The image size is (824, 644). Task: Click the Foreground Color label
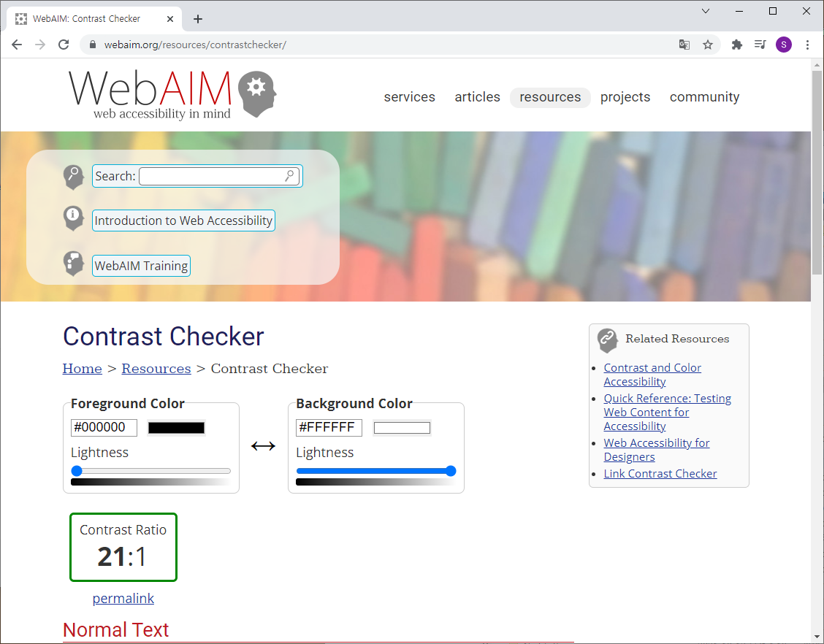[x=128, y=404]
